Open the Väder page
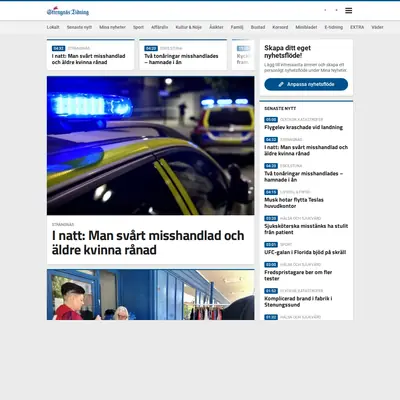The width and height of the screenshot is (400, 400). click(x=377, y=27)
